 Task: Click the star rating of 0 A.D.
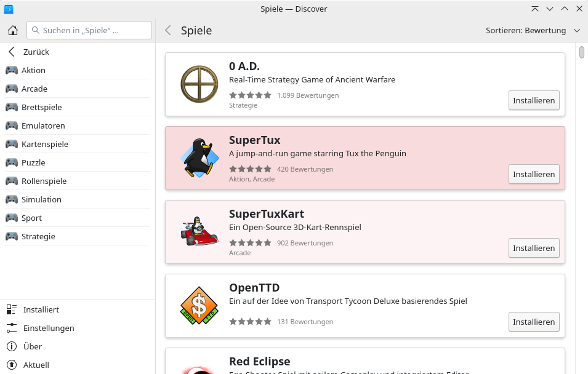tap(250, 95)
